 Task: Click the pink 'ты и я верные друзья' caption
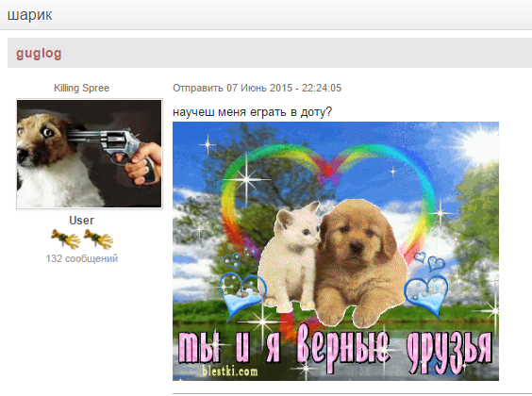pyautogui.click(x=335, y=349)
